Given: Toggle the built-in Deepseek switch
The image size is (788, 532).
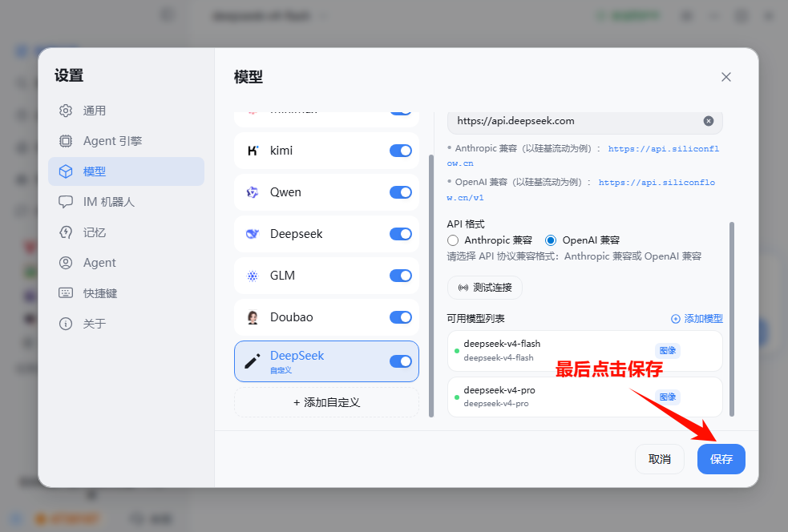Looking at the screenshot, I should click(401, 234).
